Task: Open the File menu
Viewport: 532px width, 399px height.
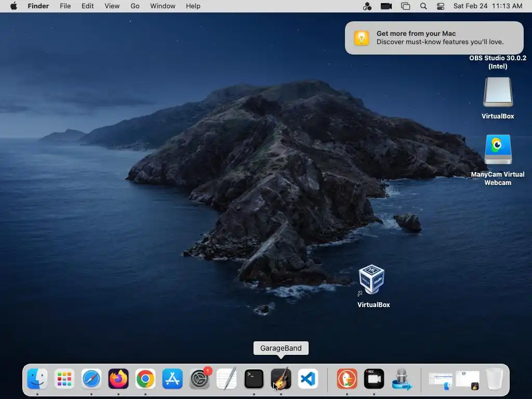Action: 65,6
